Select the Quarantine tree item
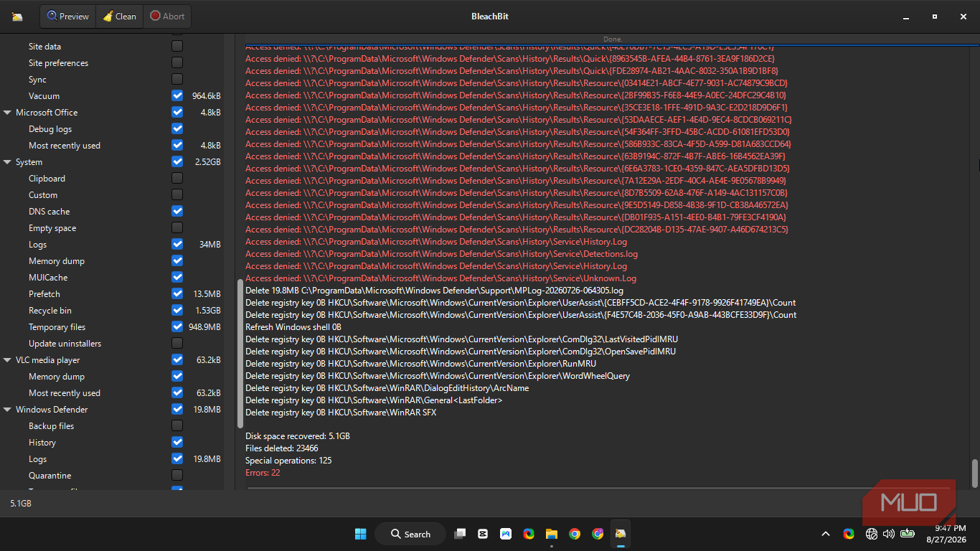Image resolution: width=980 pixels, height=551 pixels. tap(50, 476)
